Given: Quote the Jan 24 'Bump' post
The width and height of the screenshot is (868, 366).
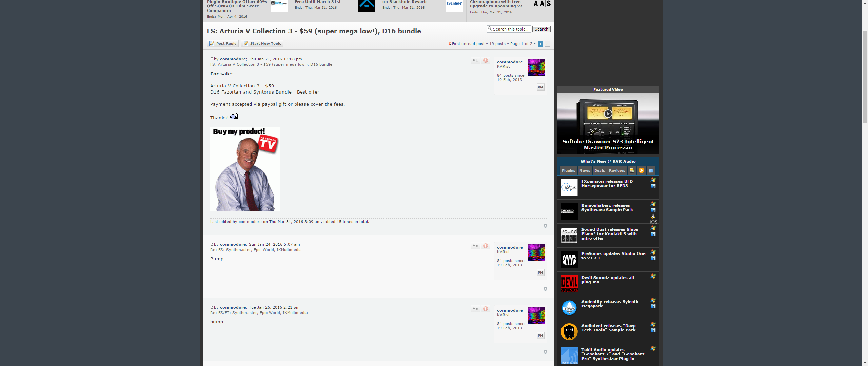Looking at the screenshot, I should [476, 246].
